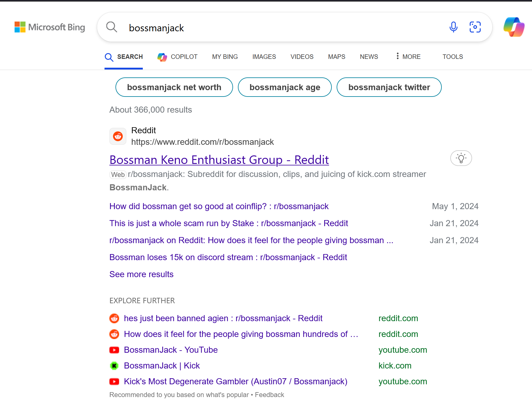The width and height of the screenshot is (532, 411).
Task: Click Kick icon beside BossmanJack | Kick
Action: pyautogui.click(x=114, y=366)
